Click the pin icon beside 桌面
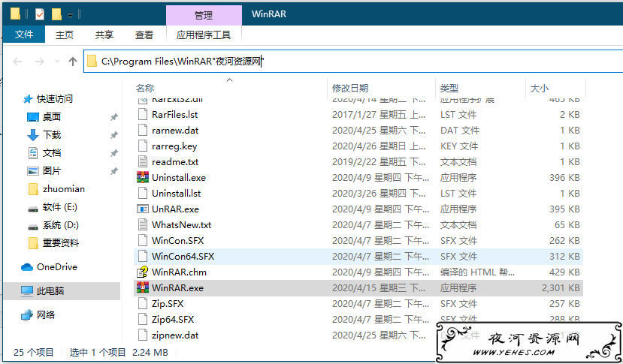The height and width of the screenshot is (364, 623). 113,117
